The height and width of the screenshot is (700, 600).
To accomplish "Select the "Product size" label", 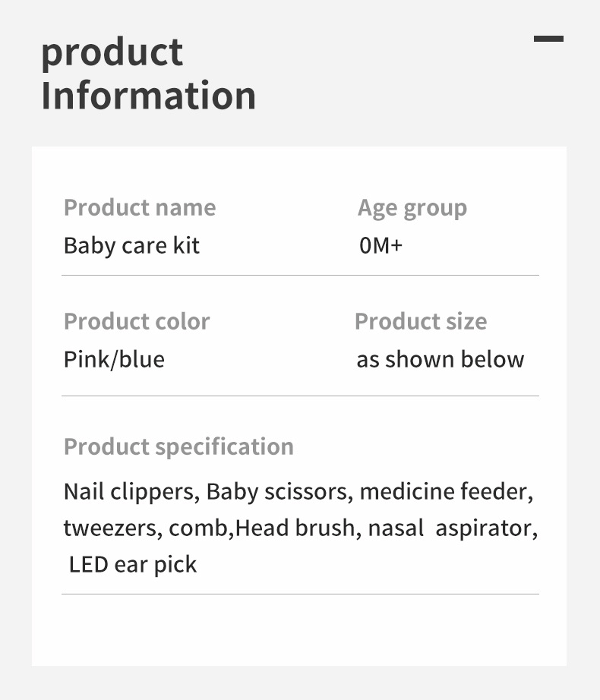I will tap(421, 321).
